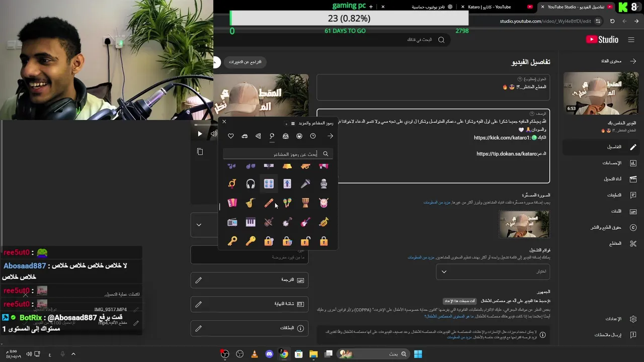Click Send feedback in sidebar
Screen dimensions: 644x362
601,335
